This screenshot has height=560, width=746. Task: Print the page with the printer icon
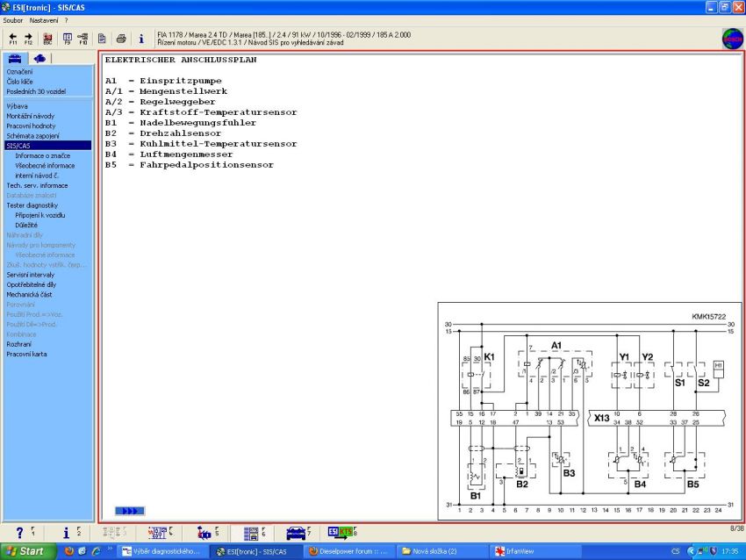pos(121,39)
